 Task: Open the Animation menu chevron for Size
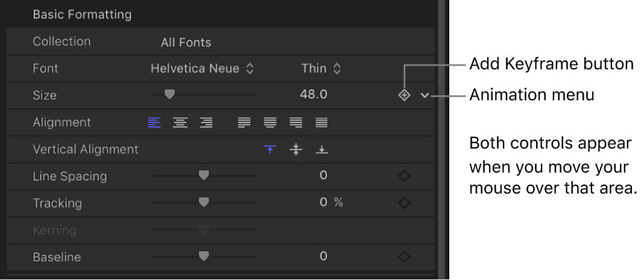point(426,95)
